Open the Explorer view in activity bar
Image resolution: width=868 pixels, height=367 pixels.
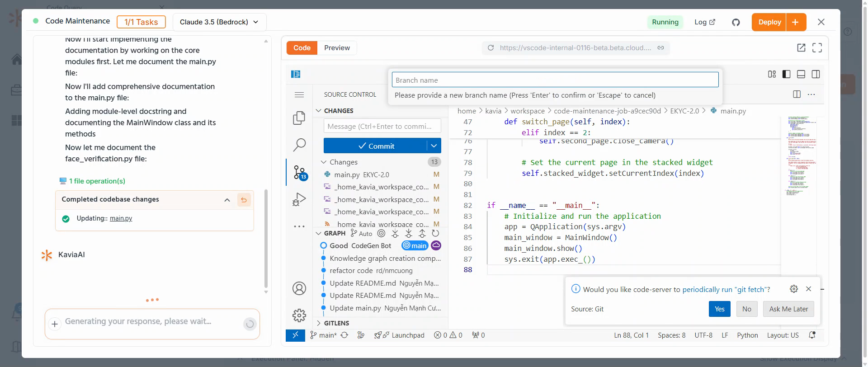point(299,118)
